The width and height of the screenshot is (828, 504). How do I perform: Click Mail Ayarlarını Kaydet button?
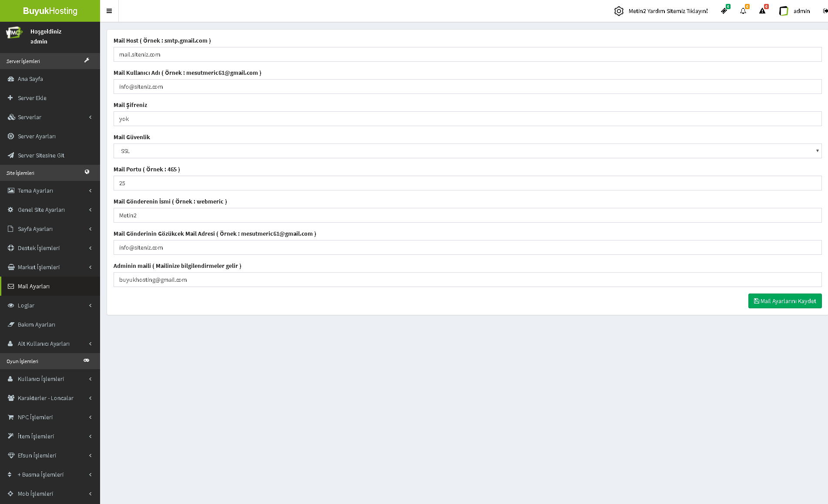coord(785,301)
